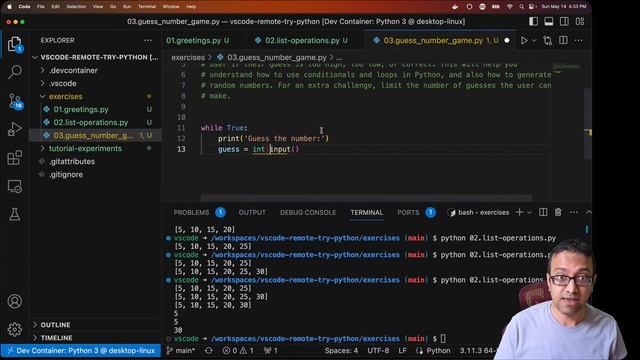Toggle the primary side bar
The height and width of the screenshot is (360, 640).
[x=533, y=22]
